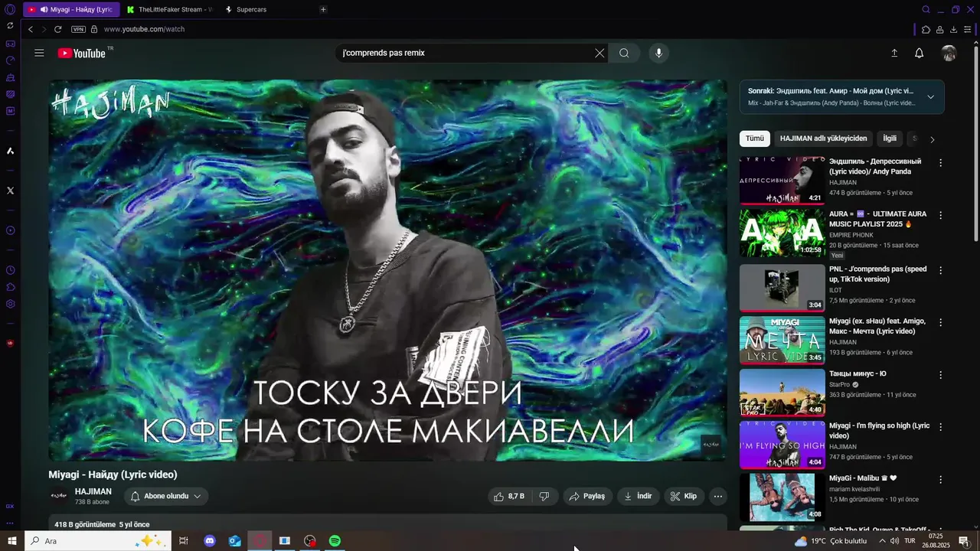Screen dimensions: 980x551
Task: Reload the page with the refresh icon
Action: [57, 29]
